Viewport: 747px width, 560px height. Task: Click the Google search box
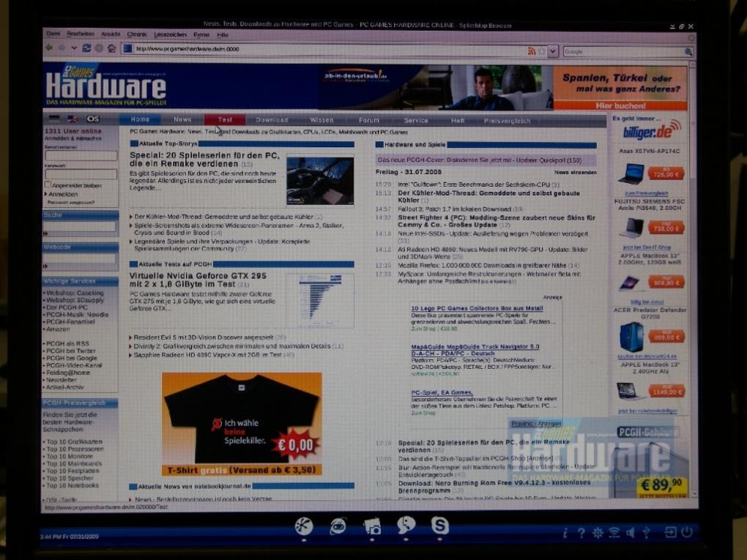tap(623, 51)
